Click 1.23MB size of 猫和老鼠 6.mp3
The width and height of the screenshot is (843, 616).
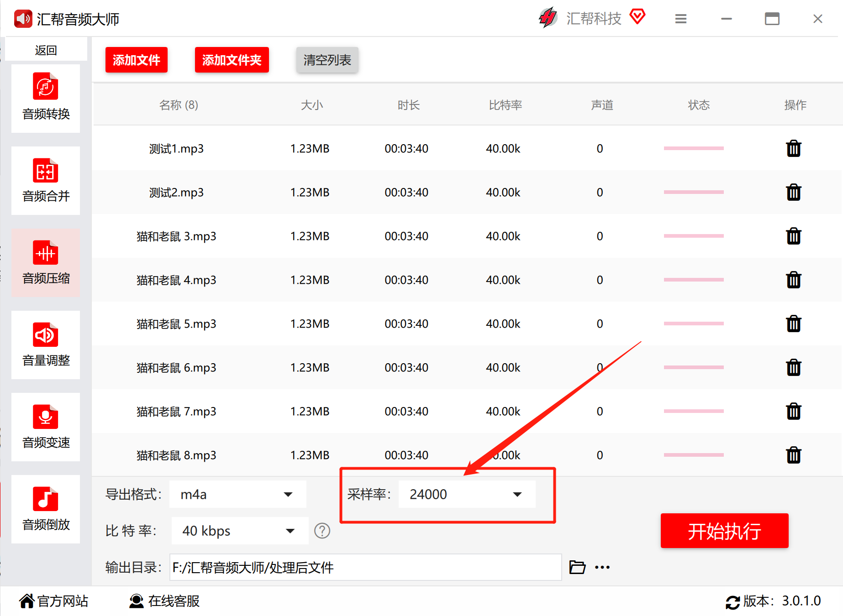click(x=310, y=367)
